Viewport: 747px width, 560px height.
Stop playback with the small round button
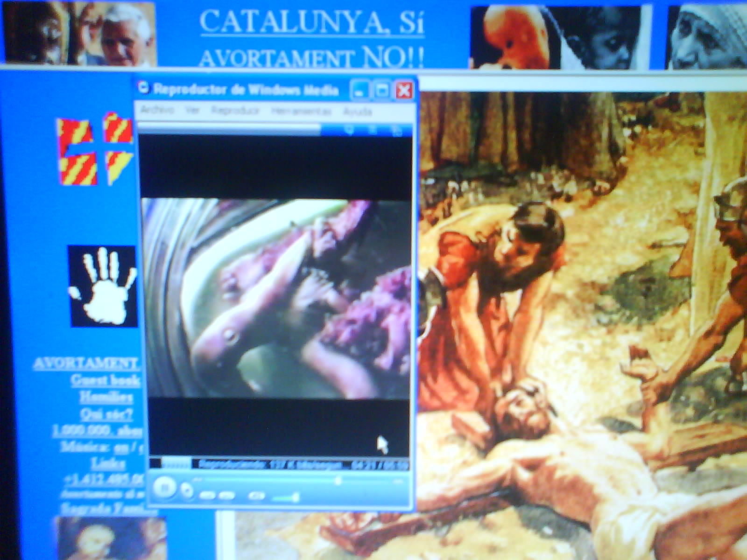pos(187,490)
